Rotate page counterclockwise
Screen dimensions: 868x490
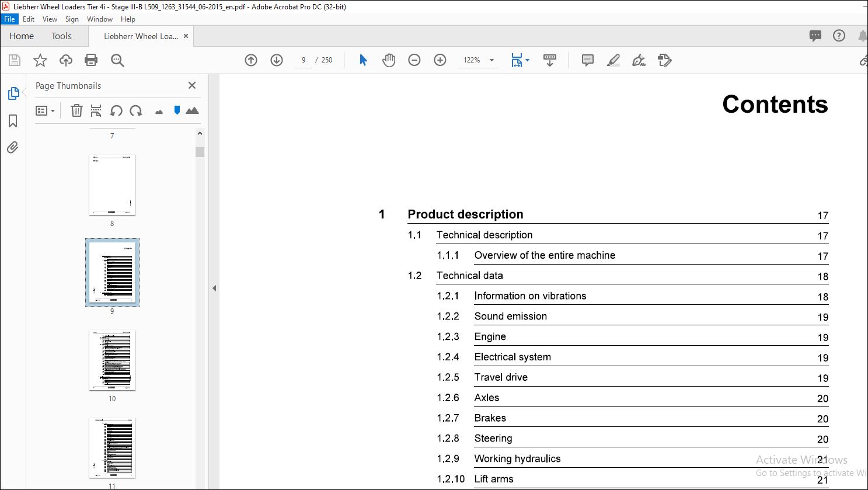(116, 110)
